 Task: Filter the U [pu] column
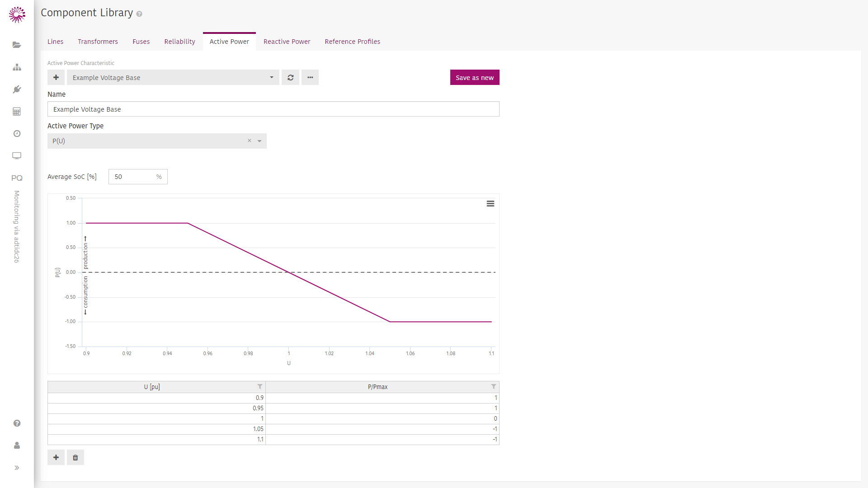260,386
